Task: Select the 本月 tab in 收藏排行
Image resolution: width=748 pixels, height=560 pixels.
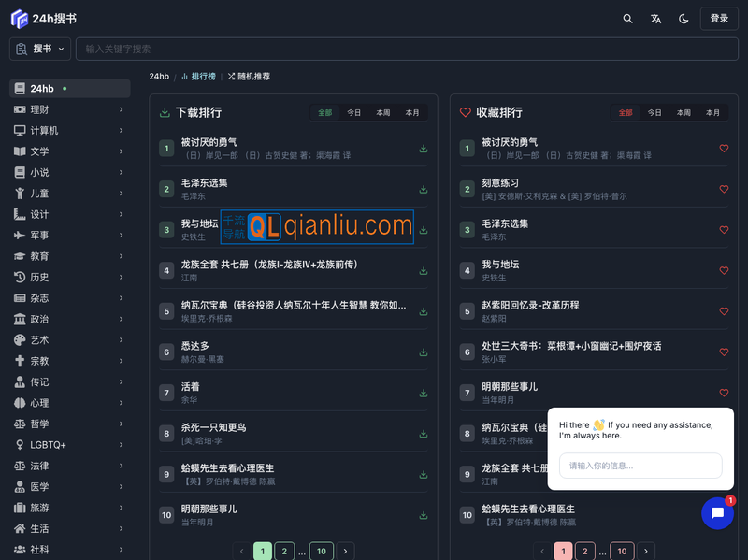Action: pos(712,111)
